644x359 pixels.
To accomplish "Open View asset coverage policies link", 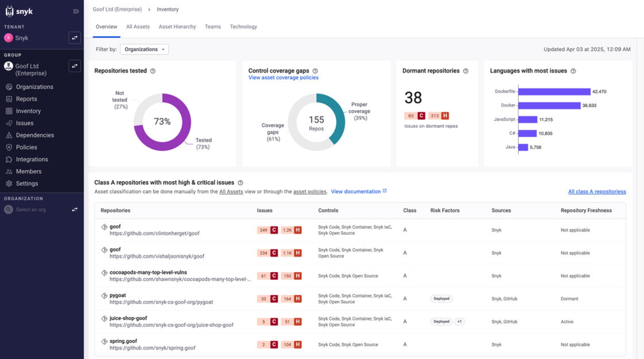I will coord(284,78).
